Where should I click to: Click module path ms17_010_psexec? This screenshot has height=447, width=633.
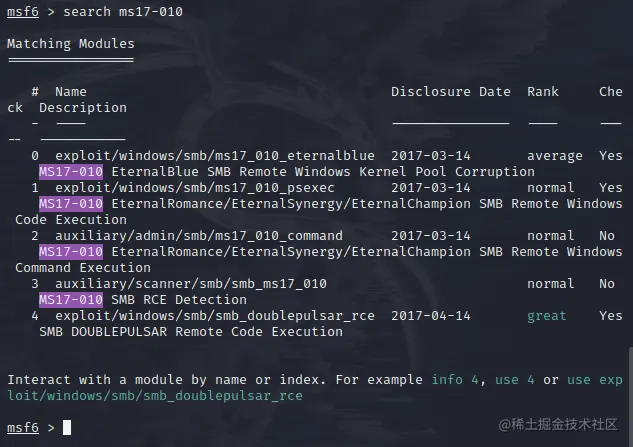click(195, 188)
